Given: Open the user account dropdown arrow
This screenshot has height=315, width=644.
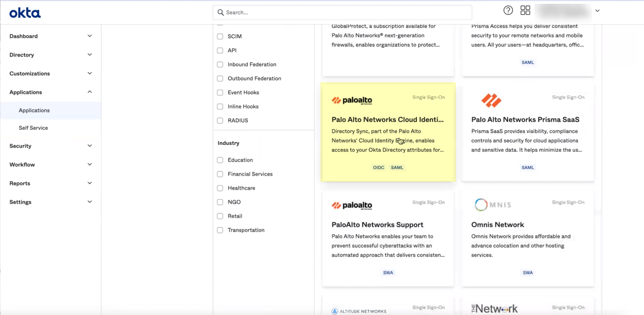Looking at the screenshot, I should (597, 11).
